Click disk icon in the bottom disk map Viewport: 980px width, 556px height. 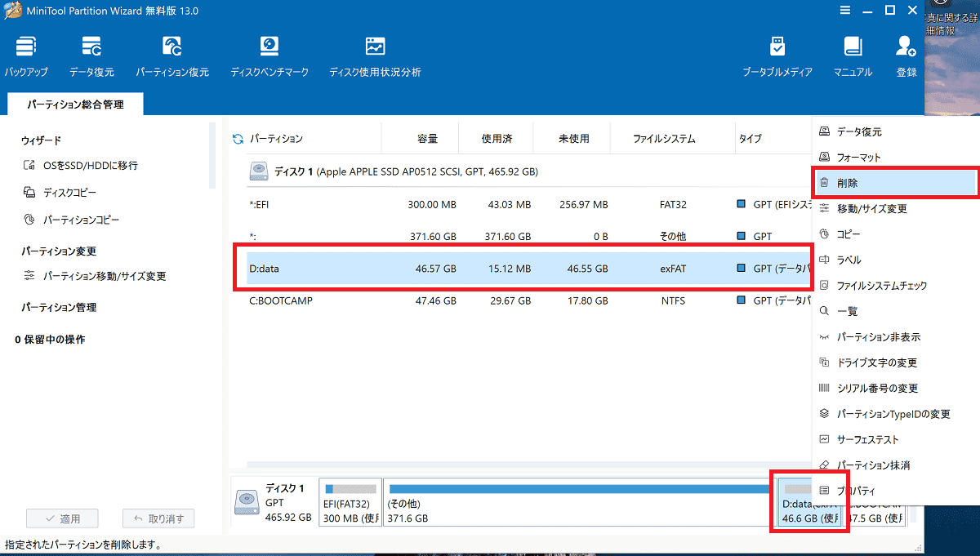tap(247, 501)
